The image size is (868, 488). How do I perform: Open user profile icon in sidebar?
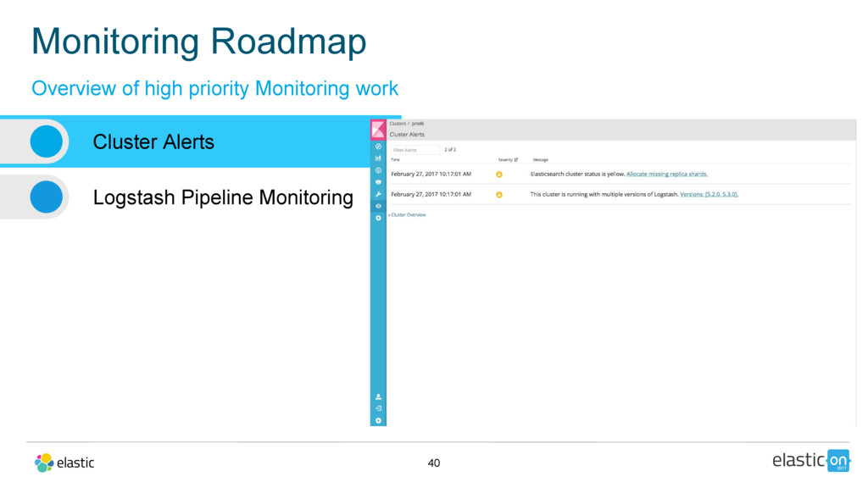coord(378,396)
